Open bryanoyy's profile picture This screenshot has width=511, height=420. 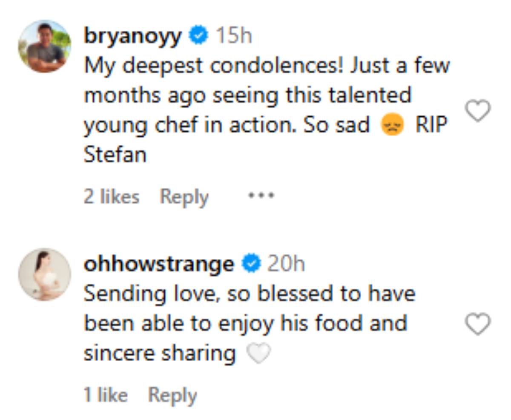[44, 46]
